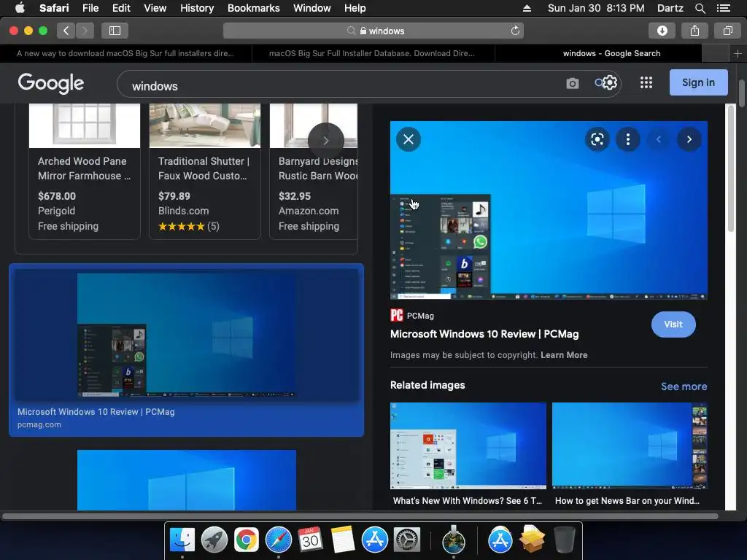The height and width of the screenshot is (560, 747).
Task: Open the Learn More copyright link
Action: click(x=564, y=355)
